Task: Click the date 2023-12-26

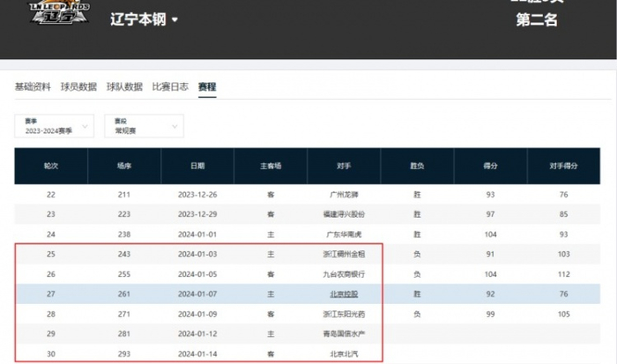Action: point(197,195)
